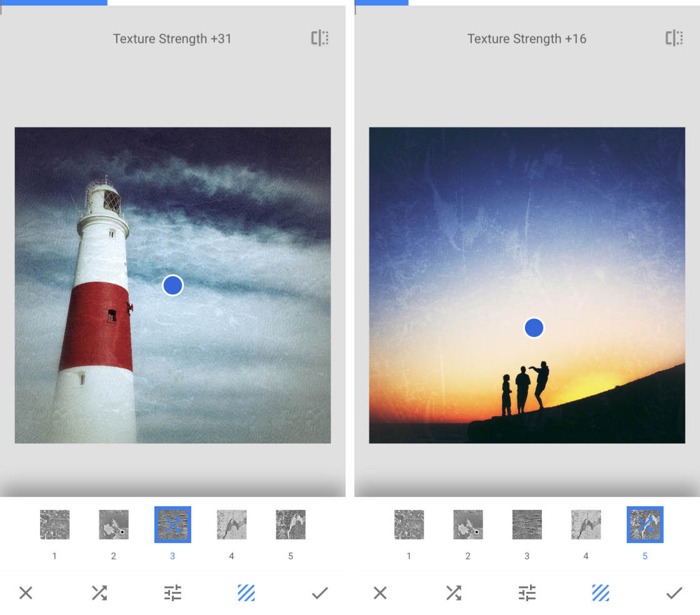This screenshot has width=700, height=615.
Task: Cancel the edit on the lighthouse screen
Action: click(x=26, y=592)
